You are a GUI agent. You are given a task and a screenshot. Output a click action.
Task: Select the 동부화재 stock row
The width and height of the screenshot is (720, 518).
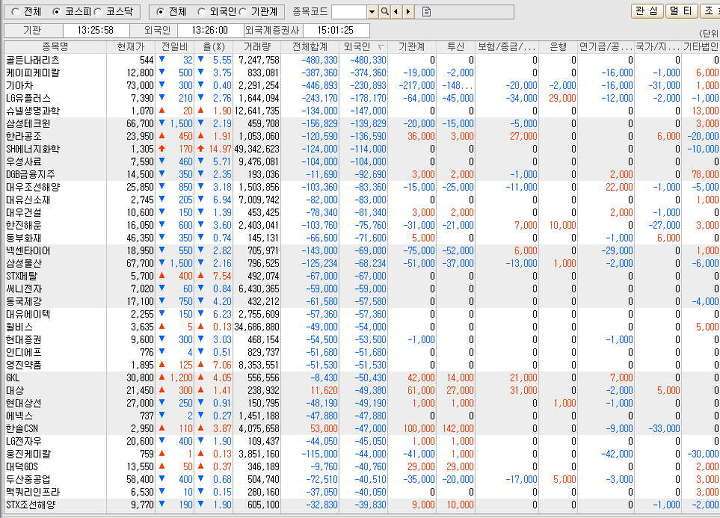(x=362, y=238)
